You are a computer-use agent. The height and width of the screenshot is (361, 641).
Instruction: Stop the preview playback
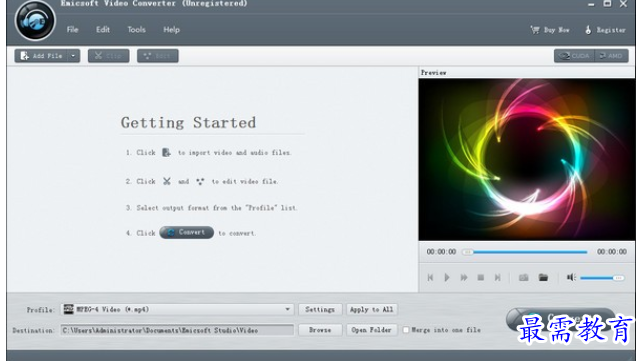coord(481,278)
